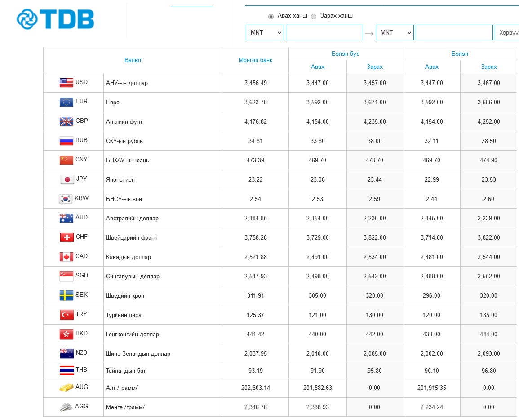Viewport: 519px width, 420px height.
Task: Click the Бэлэн бус column header
Action: 346,54
